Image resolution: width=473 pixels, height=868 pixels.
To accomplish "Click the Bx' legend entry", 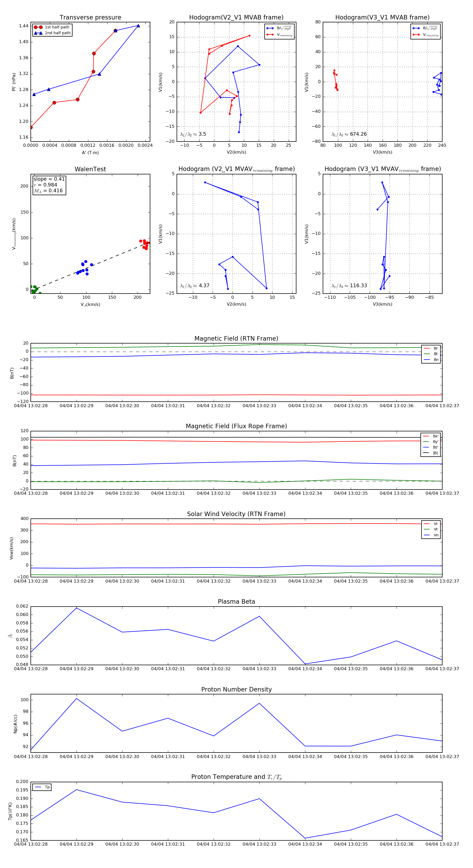I will (x=431, y=436).
